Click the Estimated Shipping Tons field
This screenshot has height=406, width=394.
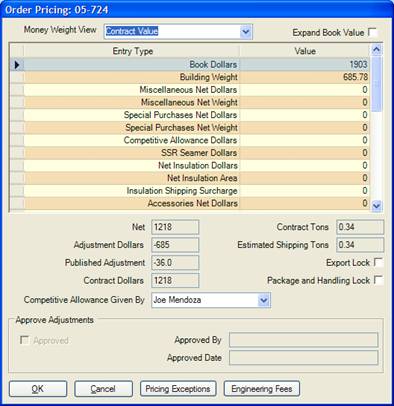(x=360, y=245)
